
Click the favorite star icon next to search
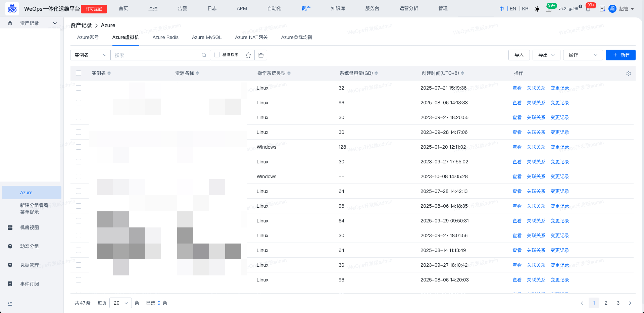point(248,55)
